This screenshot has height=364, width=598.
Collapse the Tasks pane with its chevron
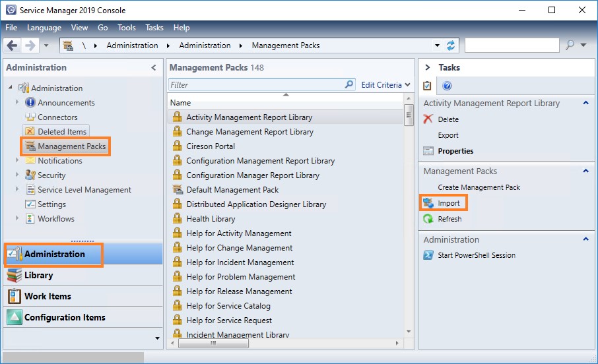(428, 67)
